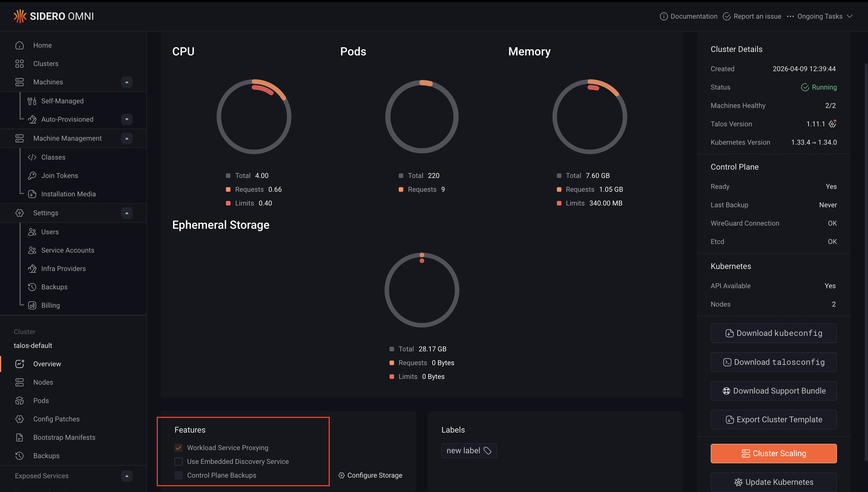Select the Home icon in sidebar
868x492 pixels.
click(x=19, y=45)
